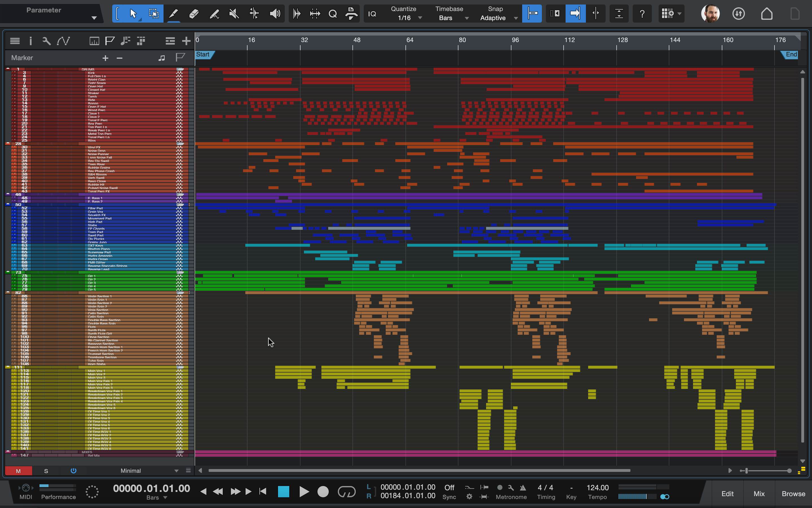Click the Tempo value 124.00
Screen dimensions: 812x508
[x=598, y=487]
